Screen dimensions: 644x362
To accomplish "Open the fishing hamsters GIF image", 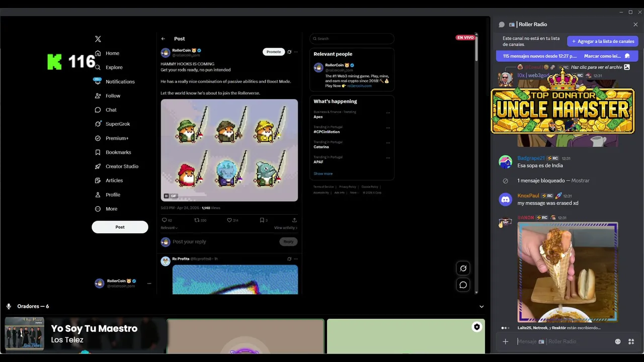I will (x=229, y=150).
